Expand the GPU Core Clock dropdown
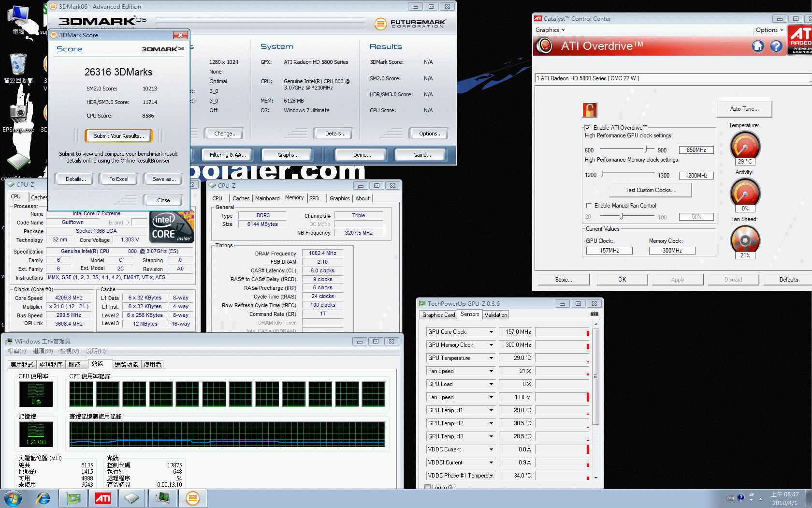The width and height of the screenshot is (812, 508). [491, 332]
